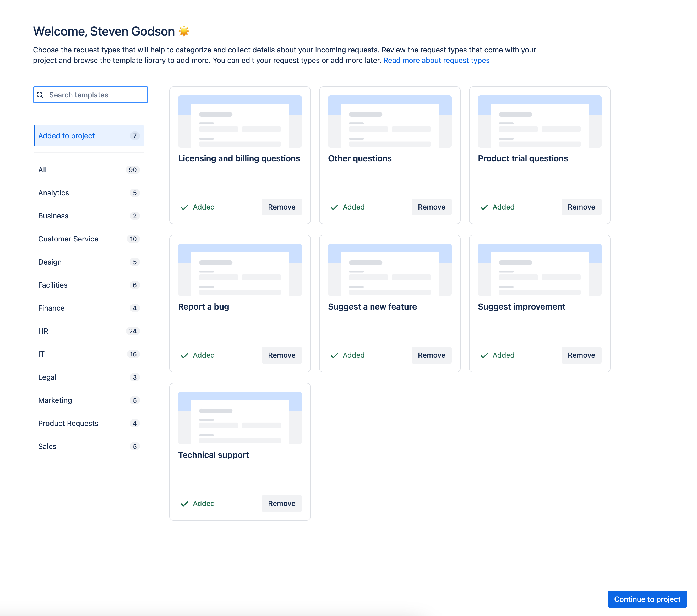Select the Added to project category
This screenshot has height=616, width=697.
(x=89, y=136)
